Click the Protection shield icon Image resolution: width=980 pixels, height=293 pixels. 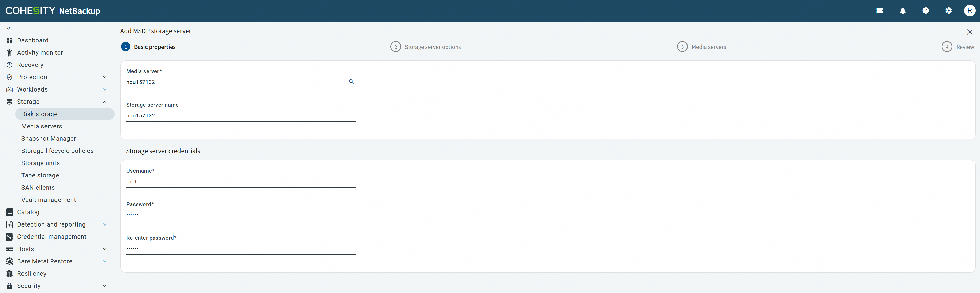click(x=9, y=77)
